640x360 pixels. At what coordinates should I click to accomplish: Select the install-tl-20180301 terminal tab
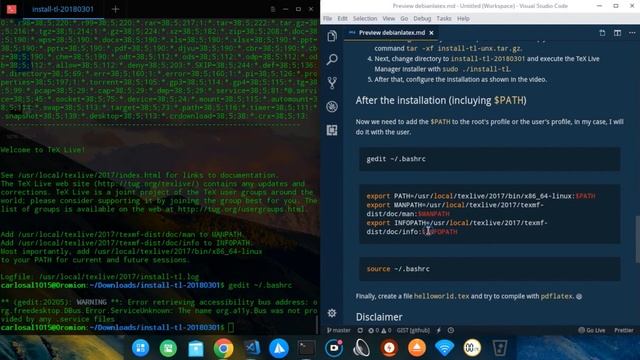point(63,9)
